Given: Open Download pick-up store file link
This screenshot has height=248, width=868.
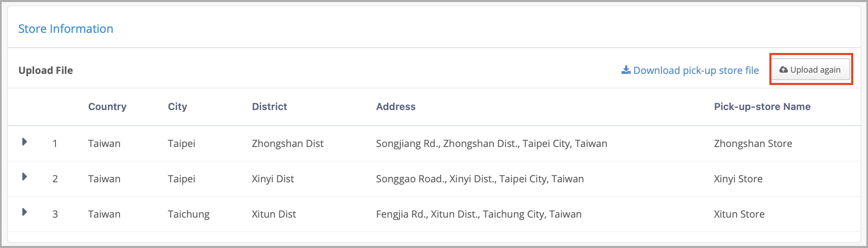Looking at the screenshot, I should pos(690,70).
